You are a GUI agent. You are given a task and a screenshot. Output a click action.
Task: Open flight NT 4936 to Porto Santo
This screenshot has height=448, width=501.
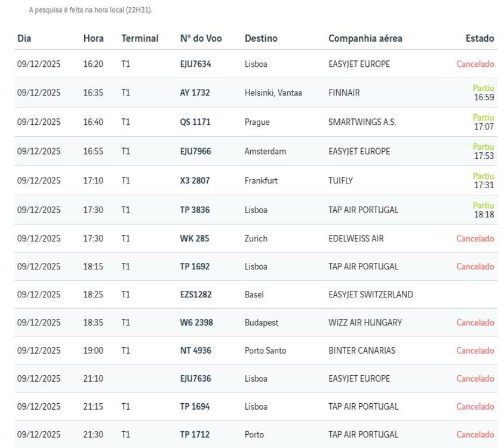coord(195,351)
